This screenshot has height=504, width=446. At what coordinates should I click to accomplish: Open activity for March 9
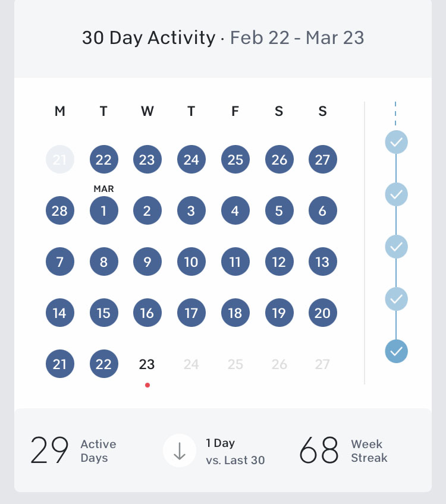coord(147,262)
